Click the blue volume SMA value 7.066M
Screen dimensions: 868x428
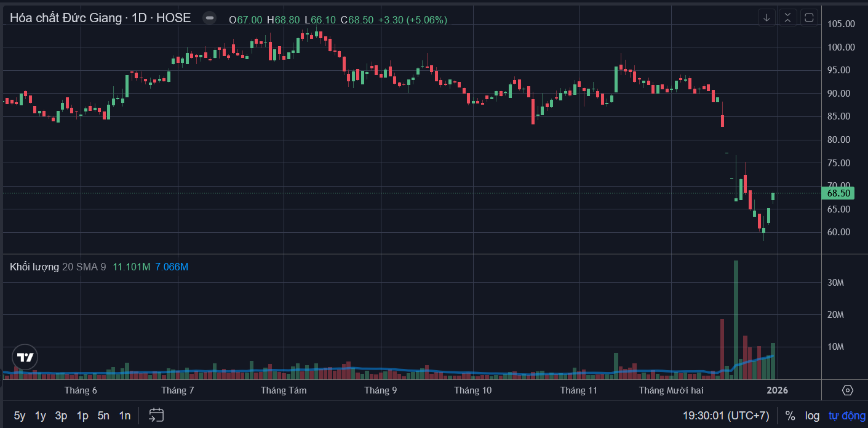pyautogui.click(x=172, y=267)
